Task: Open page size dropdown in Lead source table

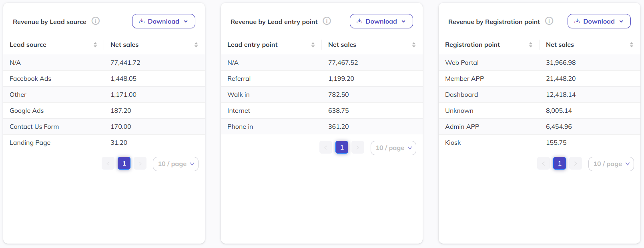Action: (176, 164)
